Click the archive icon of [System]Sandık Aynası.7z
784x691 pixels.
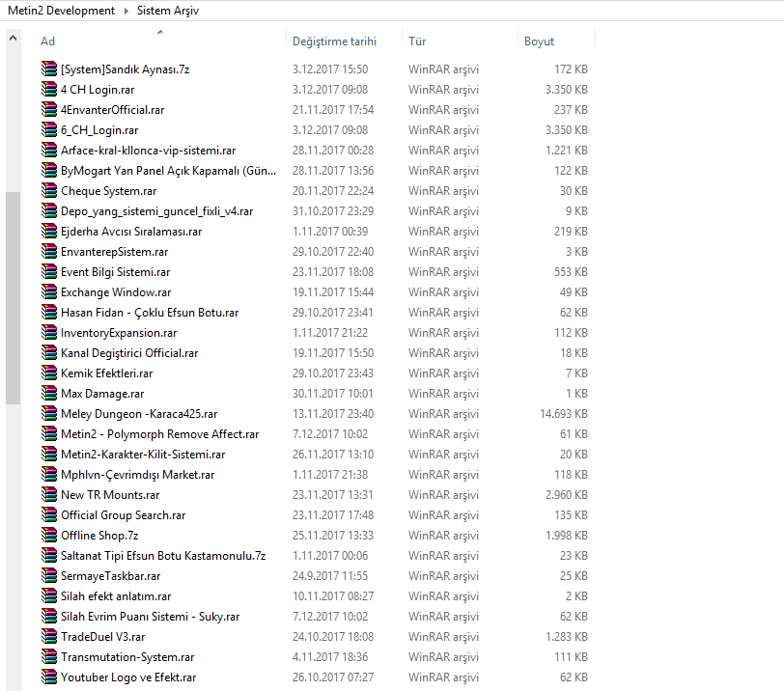pos(49,69)
